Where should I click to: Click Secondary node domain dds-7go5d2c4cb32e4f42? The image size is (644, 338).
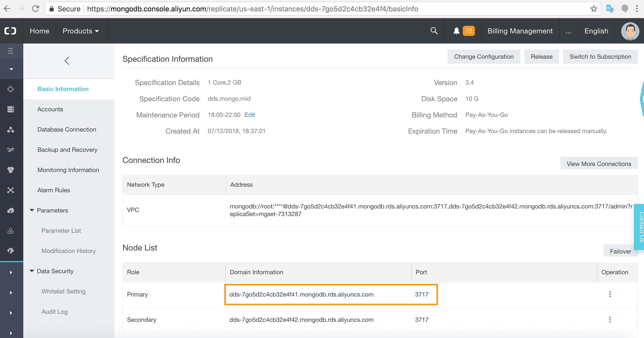[301, 320]
